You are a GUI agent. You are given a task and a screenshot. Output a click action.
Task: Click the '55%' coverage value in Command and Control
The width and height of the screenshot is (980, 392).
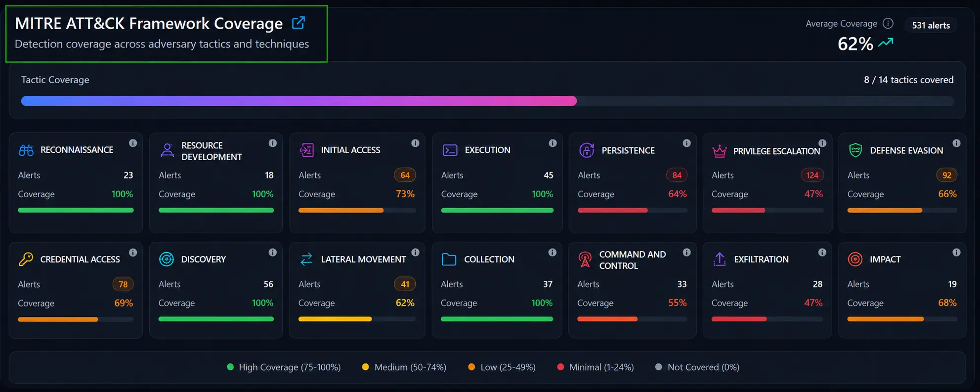coord(678,303)
